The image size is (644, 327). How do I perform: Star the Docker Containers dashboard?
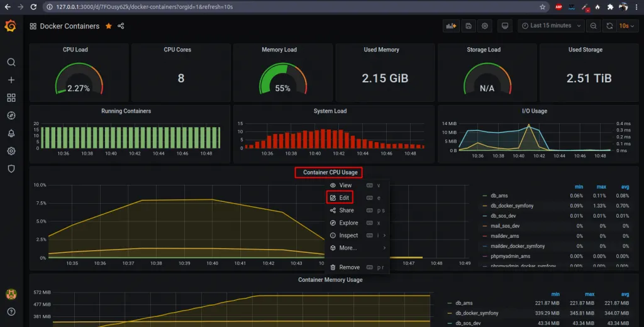click(108, 26)
